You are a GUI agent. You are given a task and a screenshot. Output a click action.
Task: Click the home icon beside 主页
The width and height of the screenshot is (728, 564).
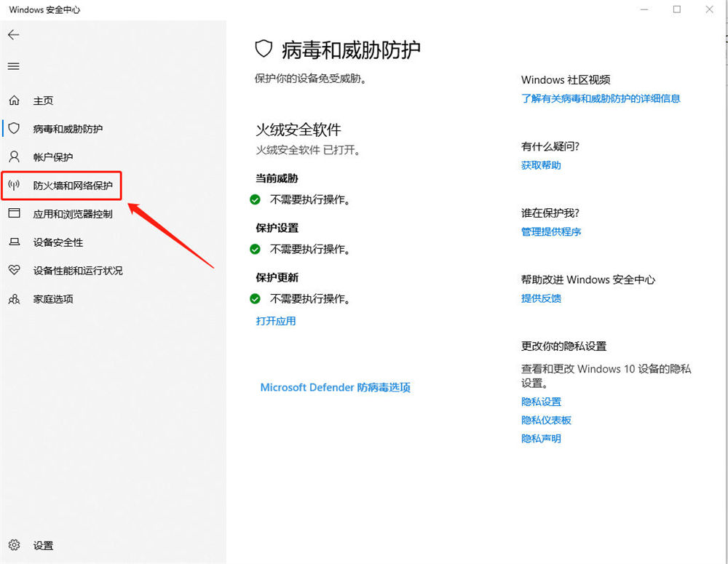tap(15, 100)
